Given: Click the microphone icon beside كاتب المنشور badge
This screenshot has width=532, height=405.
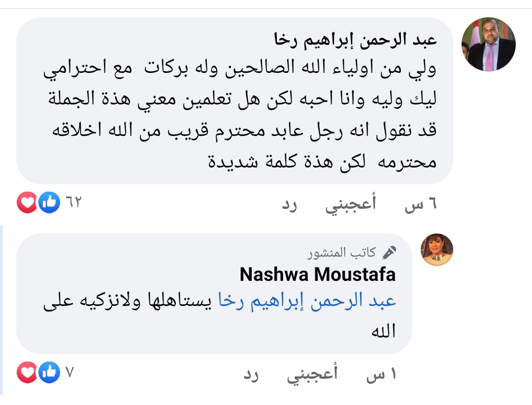Looking at the screenshot, I should click(389, 251).
